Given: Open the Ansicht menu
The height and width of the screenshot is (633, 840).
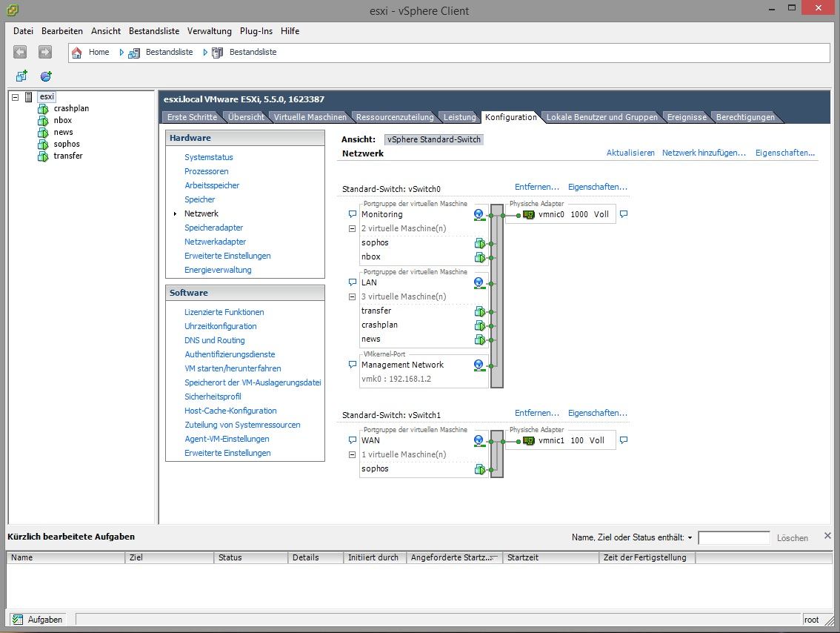Looking at the screenshot, I should click(x=105, y=31).
